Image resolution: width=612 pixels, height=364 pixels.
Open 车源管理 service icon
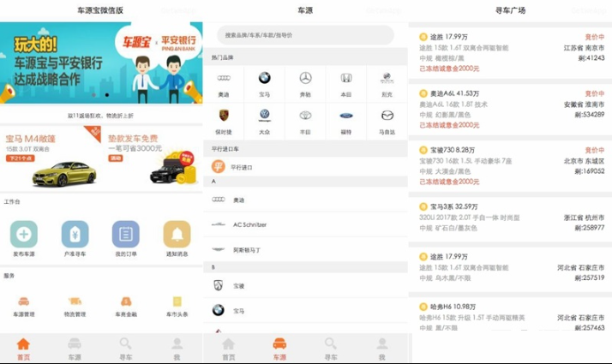click(24, 301)
